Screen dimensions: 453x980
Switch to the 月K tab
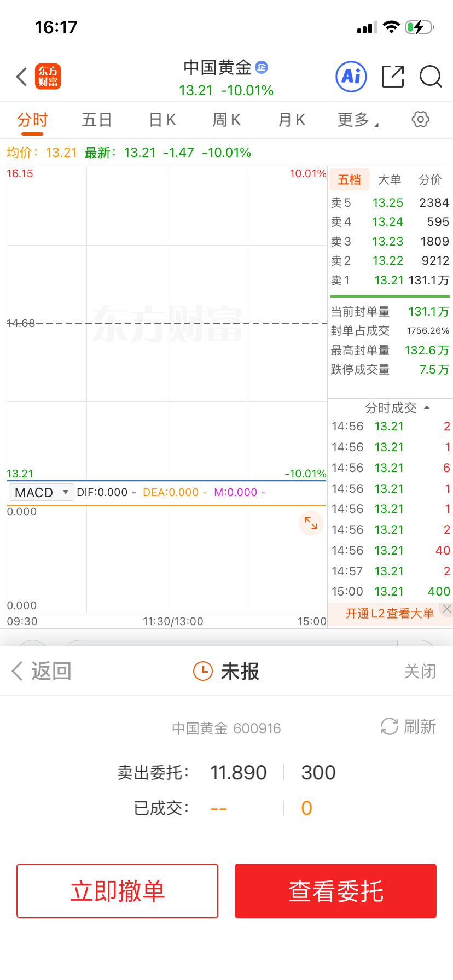pyautogui.click(x=292, y=120)
